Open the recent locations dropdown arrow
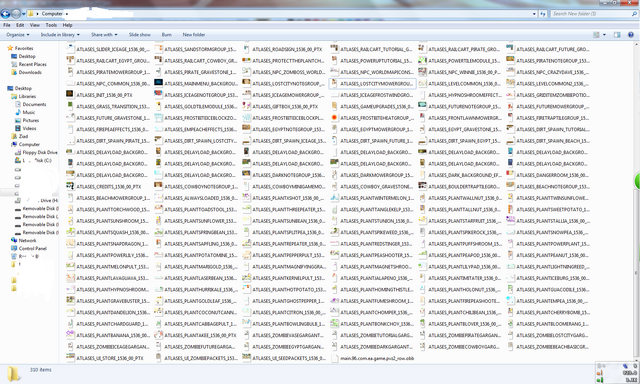The width and height of the screenshot is (640, 384). click(x=23, y=14)
